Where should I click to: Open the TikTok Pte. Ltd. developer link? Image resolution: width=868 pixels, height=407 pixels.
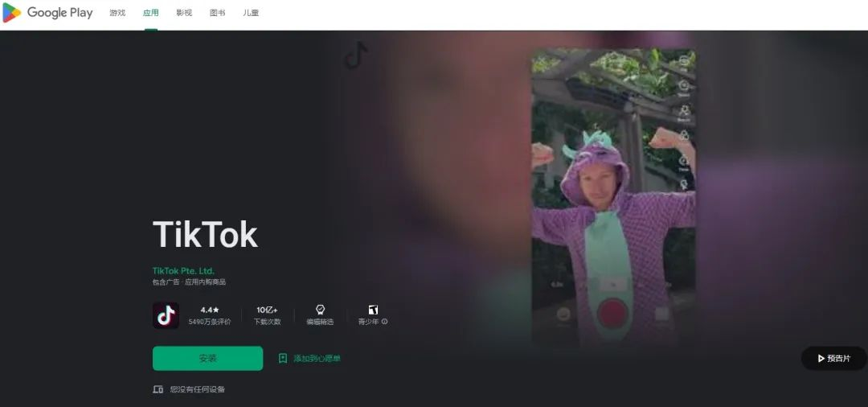coord(183,271)
